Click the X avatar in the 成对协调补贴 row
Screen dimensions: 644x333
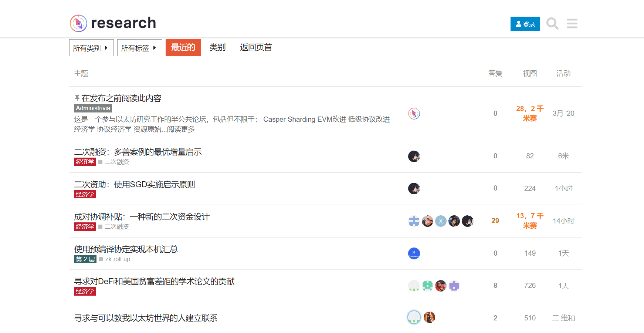tap(441, 221)
